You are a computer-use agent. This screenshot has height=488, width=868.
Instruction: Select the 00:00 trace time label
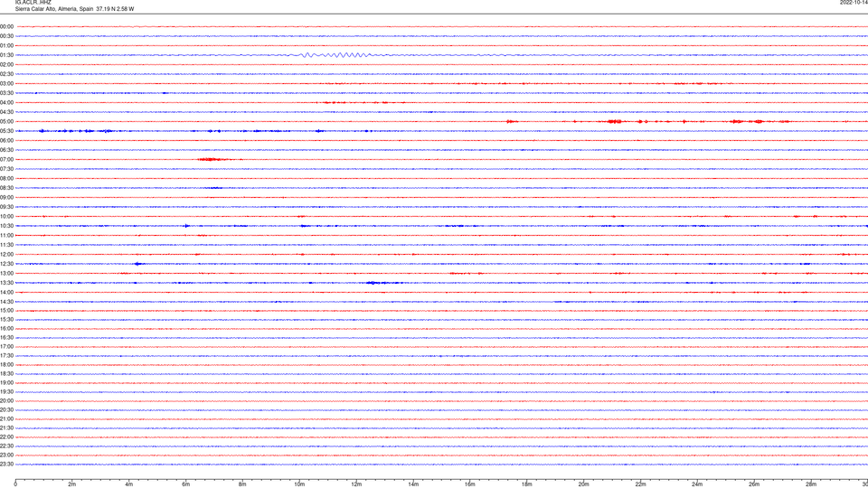(6, 26)
